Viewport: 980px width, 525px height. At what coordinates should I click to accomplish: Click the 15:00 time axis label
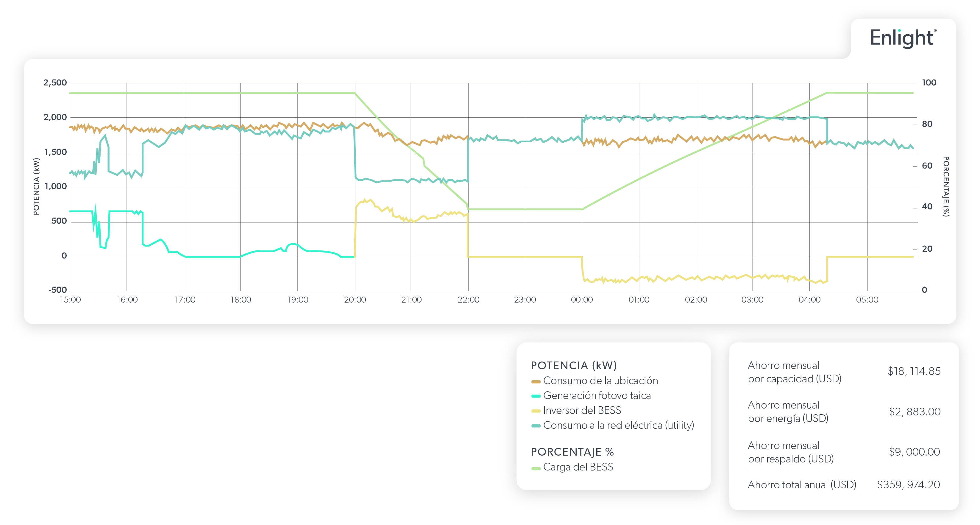point(70,300)
